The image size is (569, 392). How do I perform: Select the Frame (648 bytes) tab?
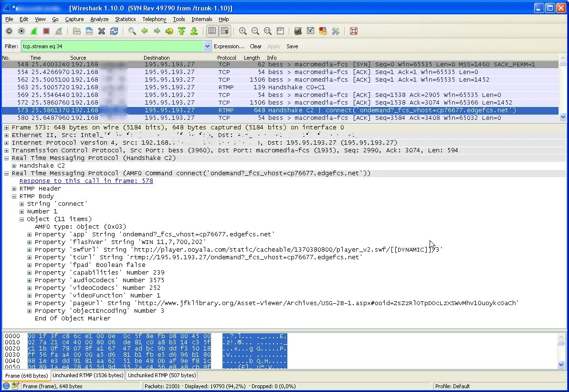[26, 376]
